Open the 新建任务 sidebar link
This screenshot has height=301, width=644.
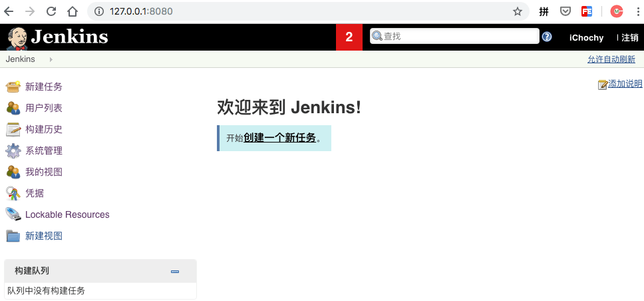tap(44, 87)
